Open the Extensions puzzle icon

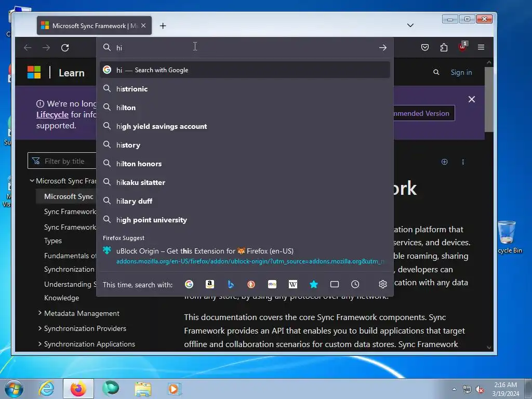(444, 47)
